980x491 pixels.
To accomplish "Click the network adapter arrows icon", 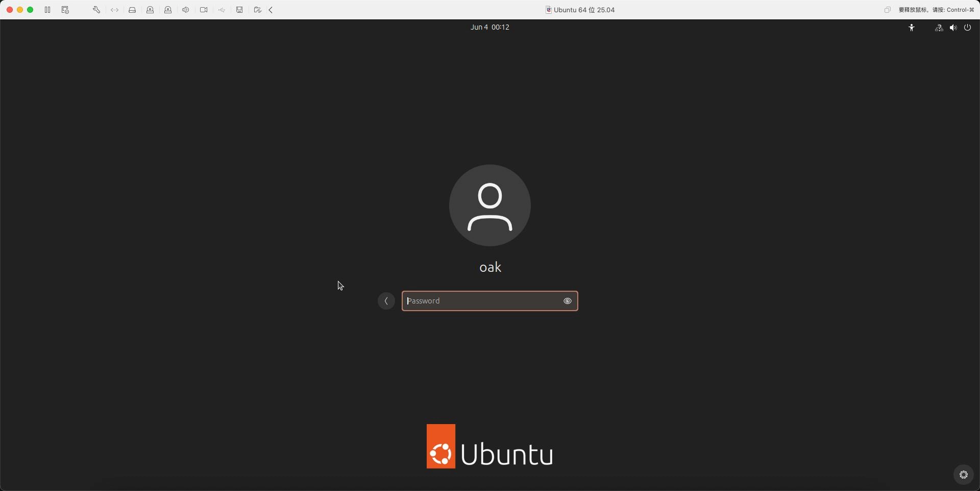I will click(x=114, y=10).
